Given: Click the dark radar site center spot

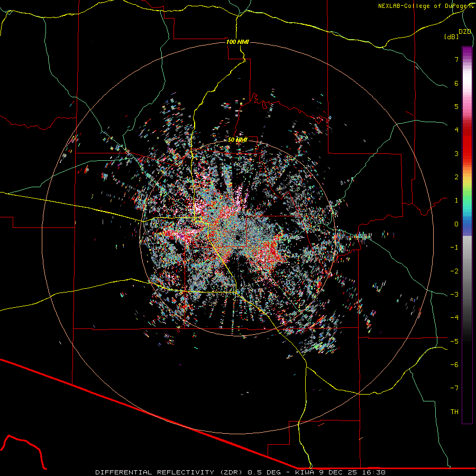Looking at the screenshot, I should click(x=237, y=237).
